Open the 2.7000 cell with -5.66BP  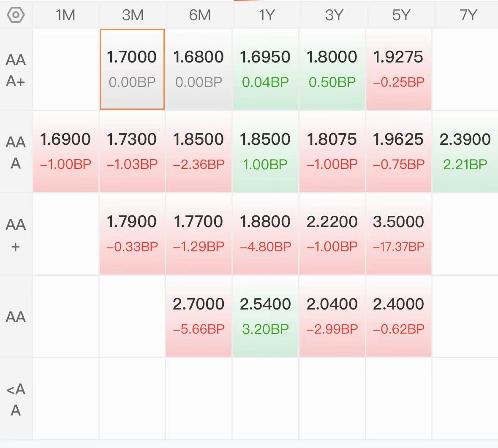199,316
